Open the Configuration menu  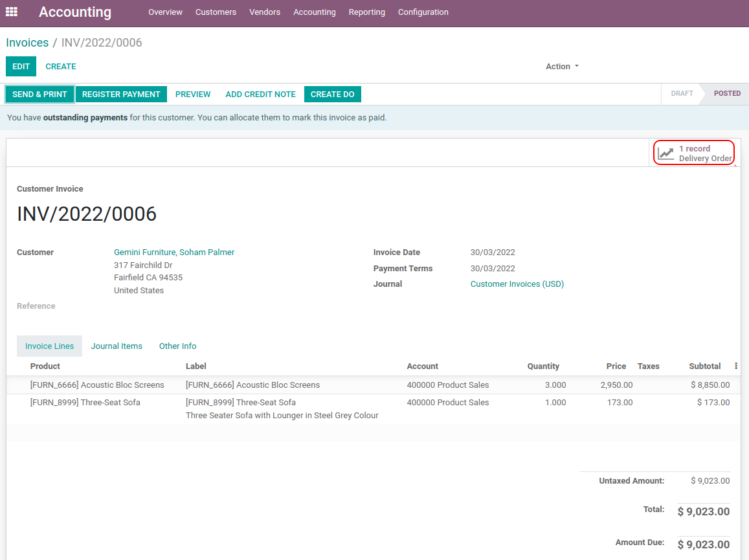click(x=423, y=12)
